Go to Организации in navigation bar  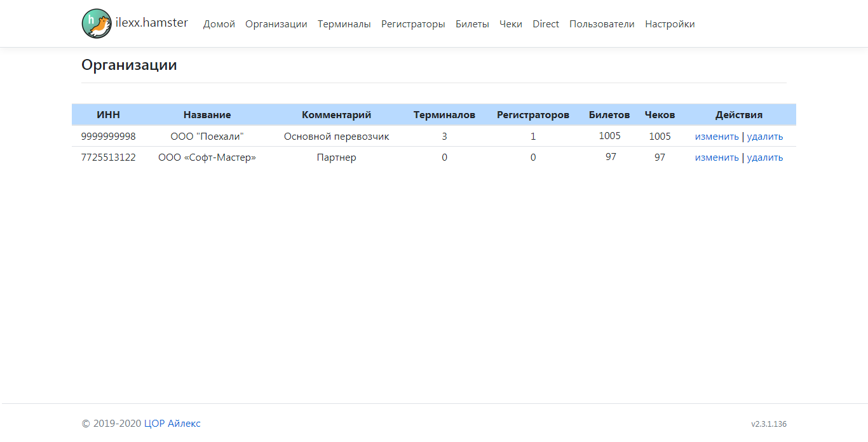tap(276, 24)
